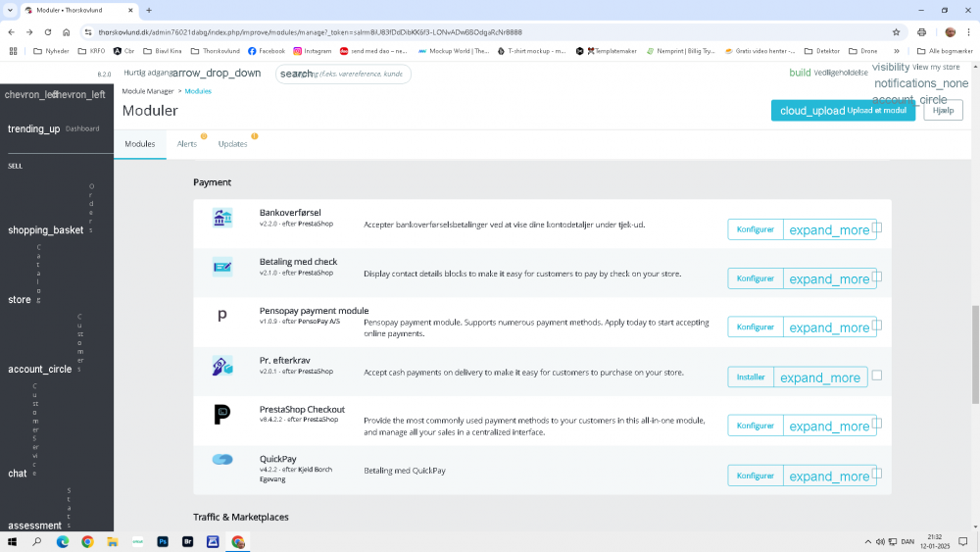Open the Modules breadcrumb link
Image resolution: width=980 pixels, height=552 pixels.
coord(198,91)
